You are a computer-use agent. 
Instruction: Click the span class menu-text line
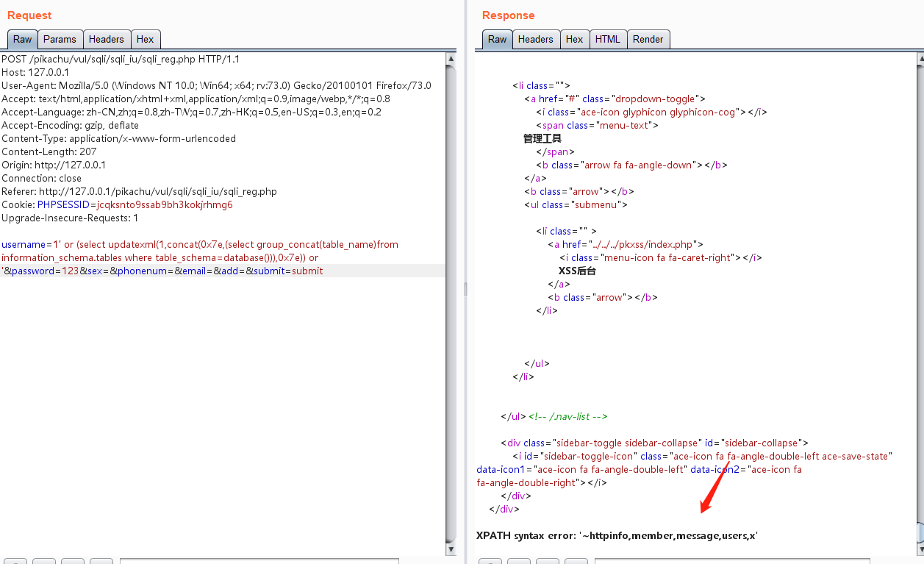point(597,125)
